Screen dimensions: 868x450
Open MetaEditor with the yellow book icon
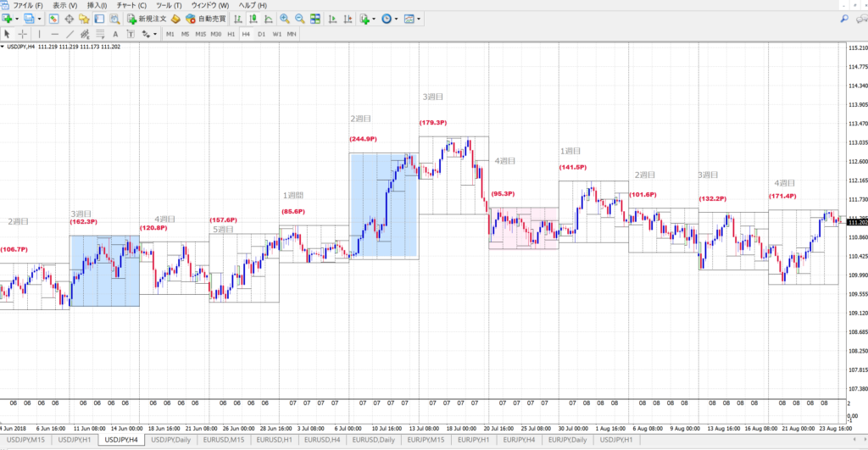175,19
